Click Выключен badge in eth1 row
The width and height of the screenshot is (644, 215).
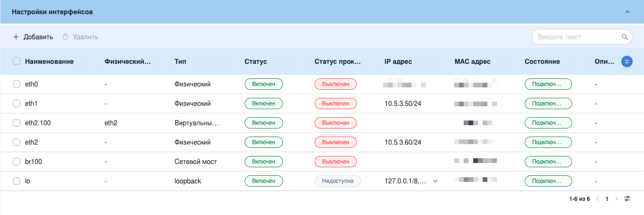pos(335,103)
